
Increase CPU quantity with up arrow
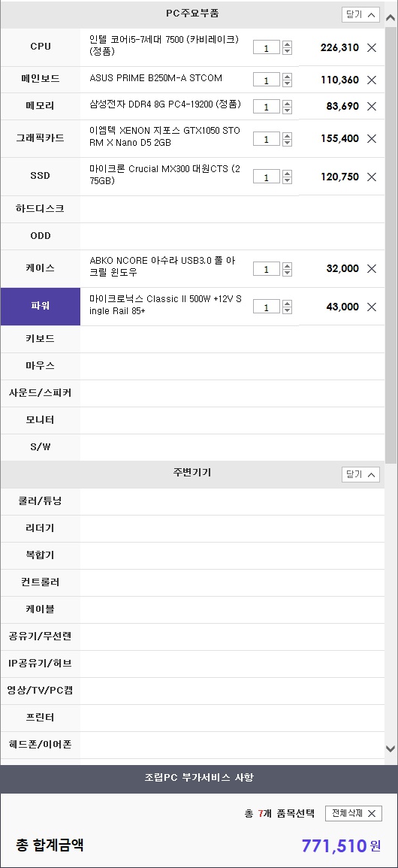(287, 44)
